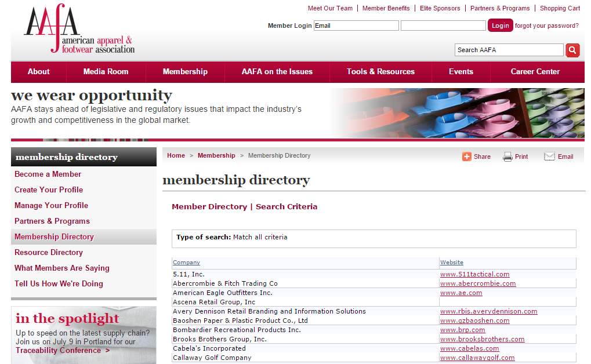Image resolution: width=591 pixels, height=364 pixels.
Task: Open top Partners & Programs link
Action: point(500,8)
